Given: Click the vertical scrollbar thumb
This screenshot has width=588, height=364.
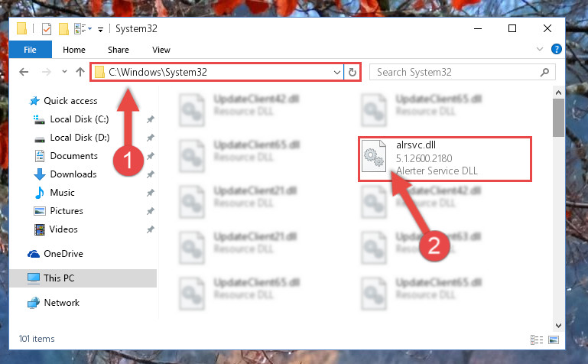Looking at the screenshot, I should (558, 118).
